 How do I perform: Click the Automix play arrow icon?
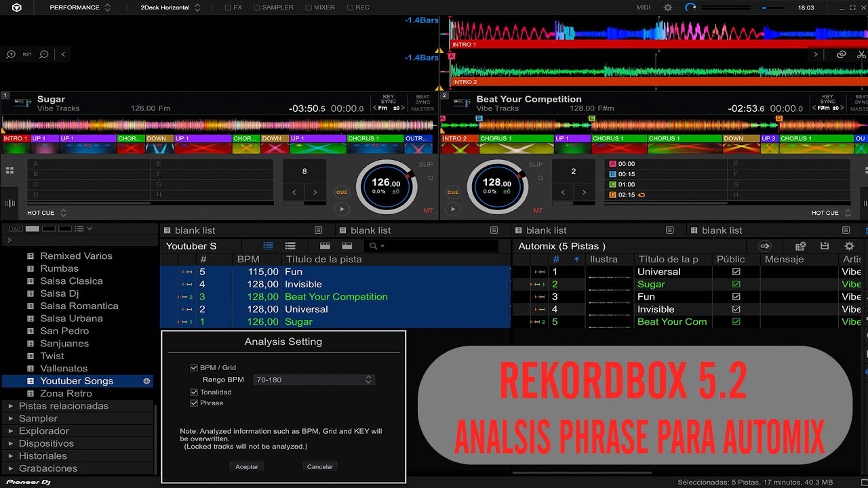coord(765,246)
